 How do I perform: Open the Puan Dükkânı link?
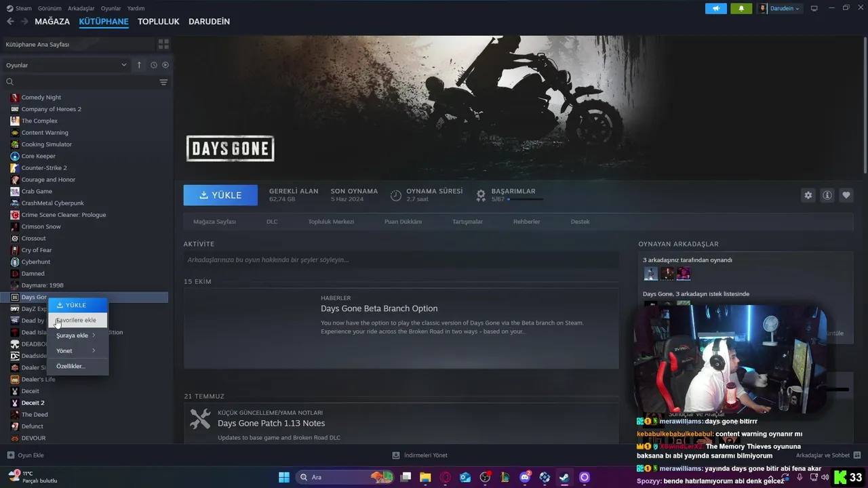[403, 222]
